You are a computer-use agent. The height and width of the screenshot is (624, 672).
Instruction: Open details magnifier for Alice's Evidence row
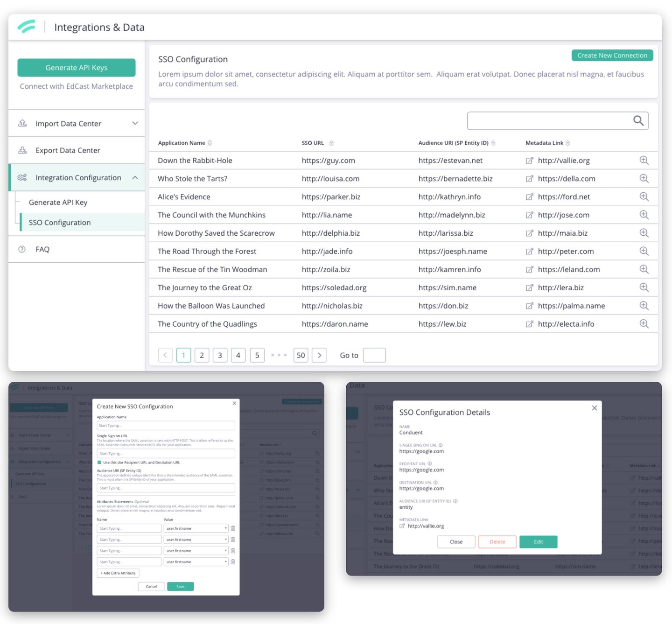tap(644, 196)
